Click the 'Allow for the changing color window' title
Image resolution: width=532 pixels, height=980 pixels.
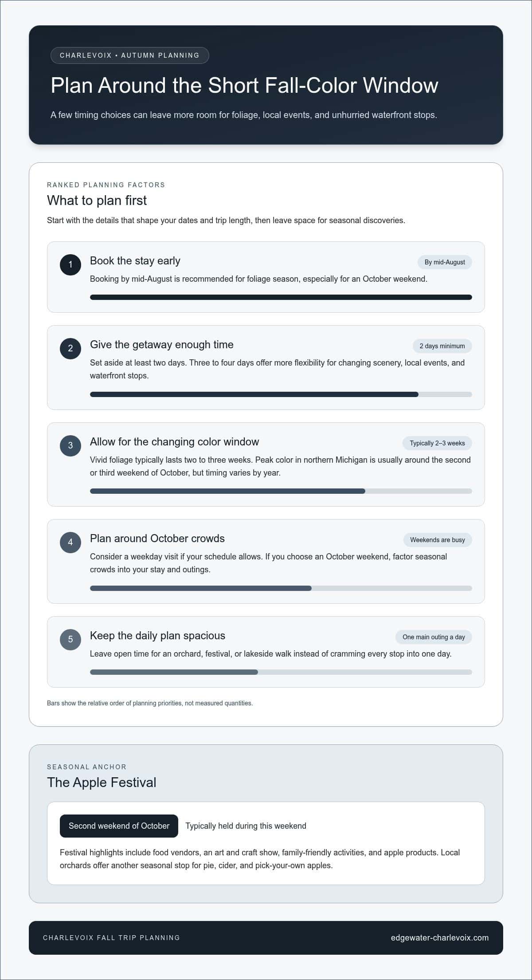point(175,442)
